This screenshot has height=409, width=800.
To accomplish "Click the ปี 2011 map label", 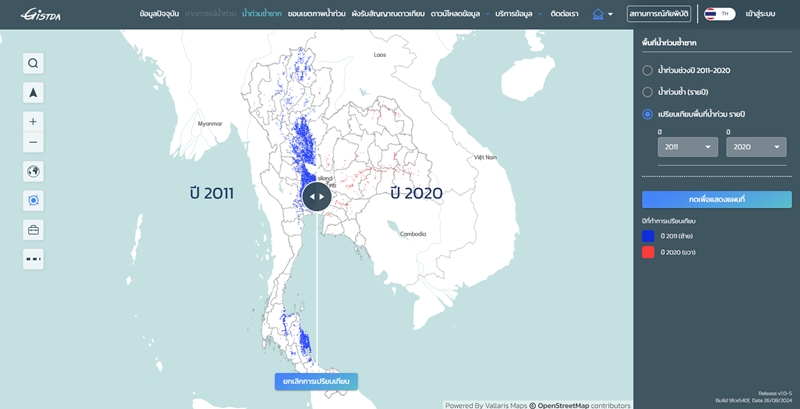I will tap(212, 193).
